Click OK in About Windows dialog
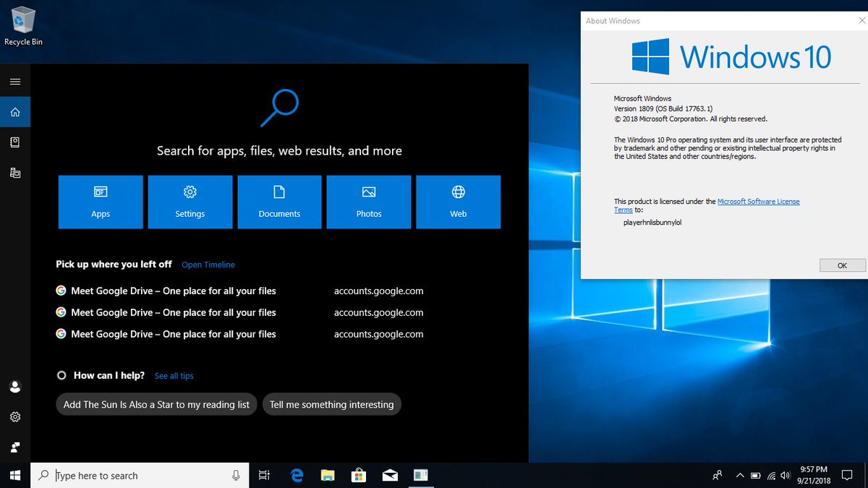 click(x=842, y=265)
